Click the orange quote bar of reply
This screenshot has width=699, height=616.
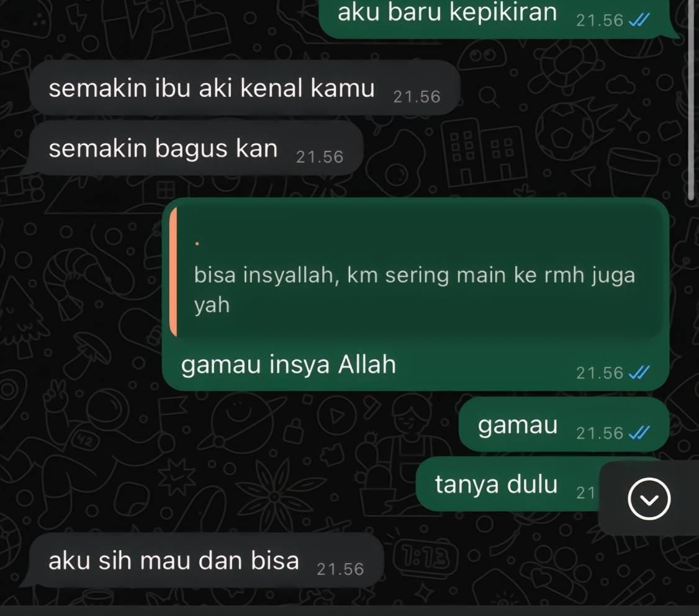173,272
